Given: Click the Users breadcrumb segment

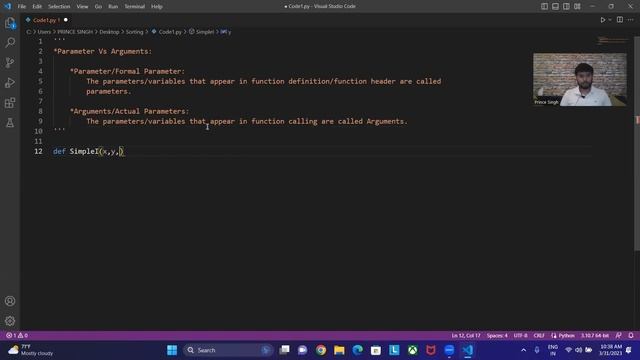Looking at the screenshot, I should (44, 32).
